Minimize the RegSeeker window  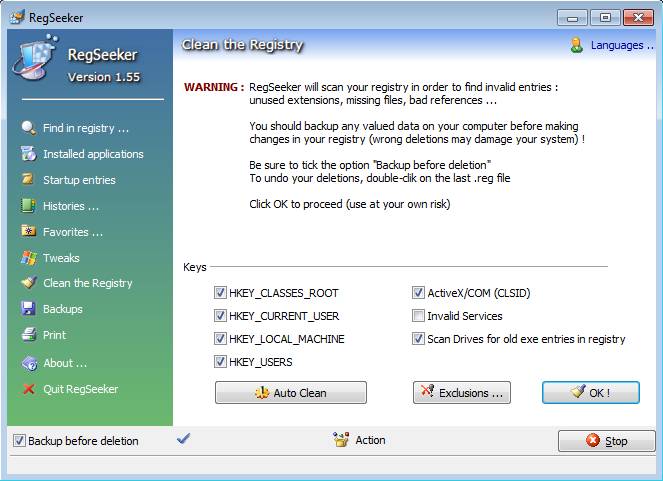(x=572, y=18)
